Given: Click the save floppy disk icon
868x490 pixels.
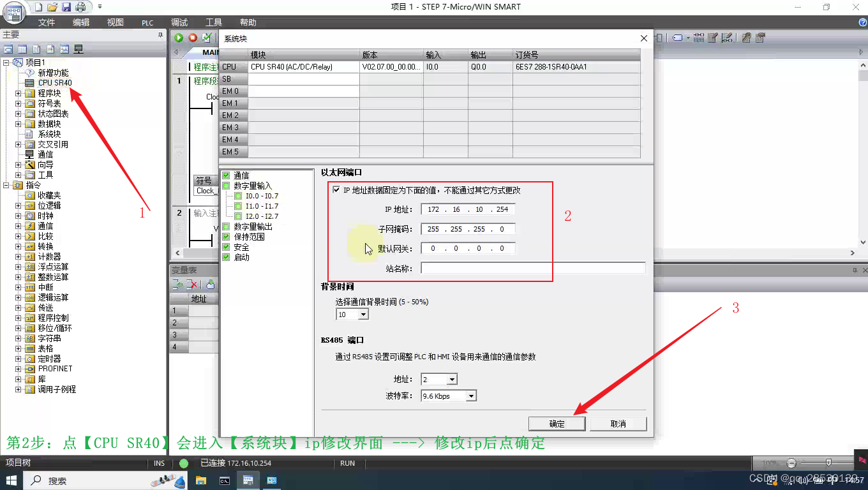Looking at the screenshot, I should click(x=66, y=7).
